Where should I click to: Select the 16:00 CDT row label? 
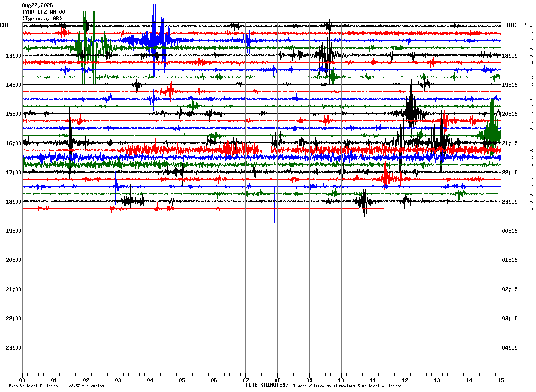click(13, 143)
